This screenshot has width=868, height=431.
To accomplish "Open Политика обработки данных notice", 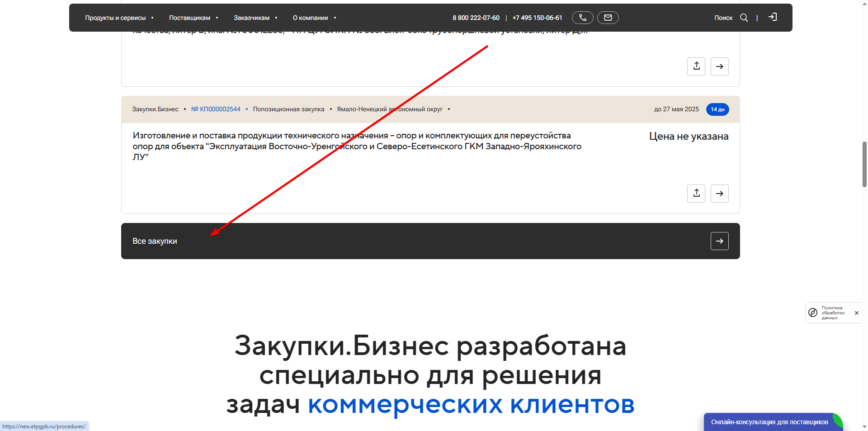I will (833, 313).
